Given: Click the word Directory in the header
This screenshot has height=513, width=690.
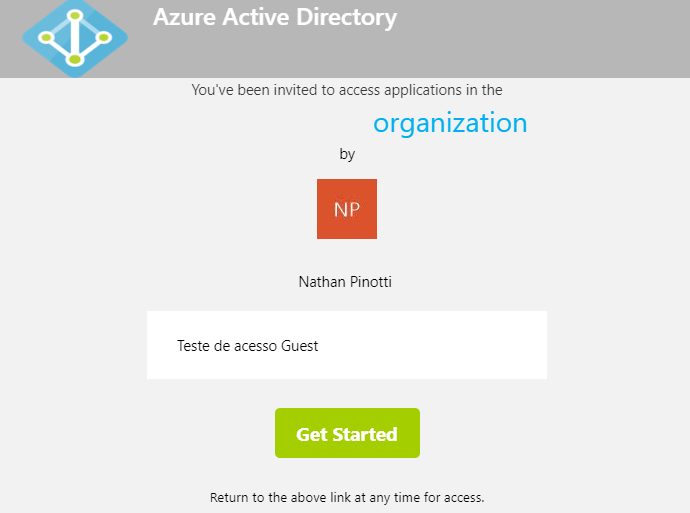Looking at the screenshot, I should point(347,18).
